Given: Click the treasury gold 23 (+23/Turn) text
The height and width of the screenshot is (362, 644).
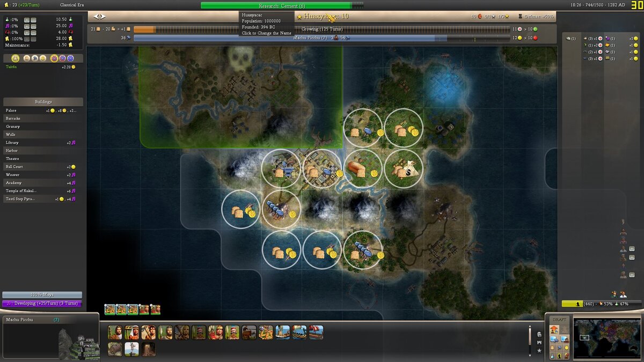Looking at the screenshot, I should pos(21,5).
